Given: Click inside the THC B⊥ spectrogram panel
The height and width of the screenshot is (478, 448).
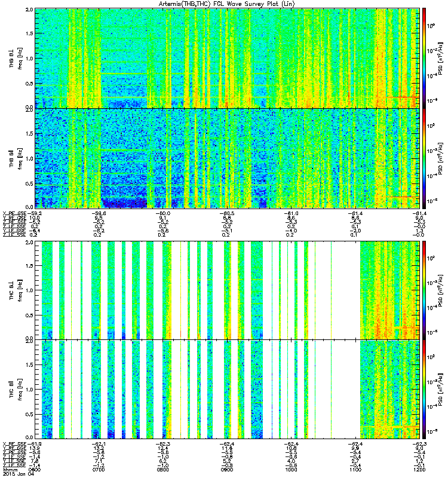Looking at the screenshot, I should 228,290.
